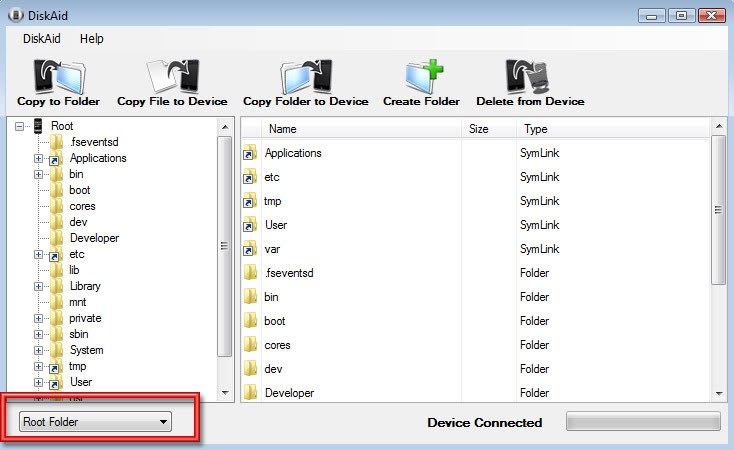Click the tree panel scrollbar up arrow
This screenshot has width=734, height=450.
[225, 127]
